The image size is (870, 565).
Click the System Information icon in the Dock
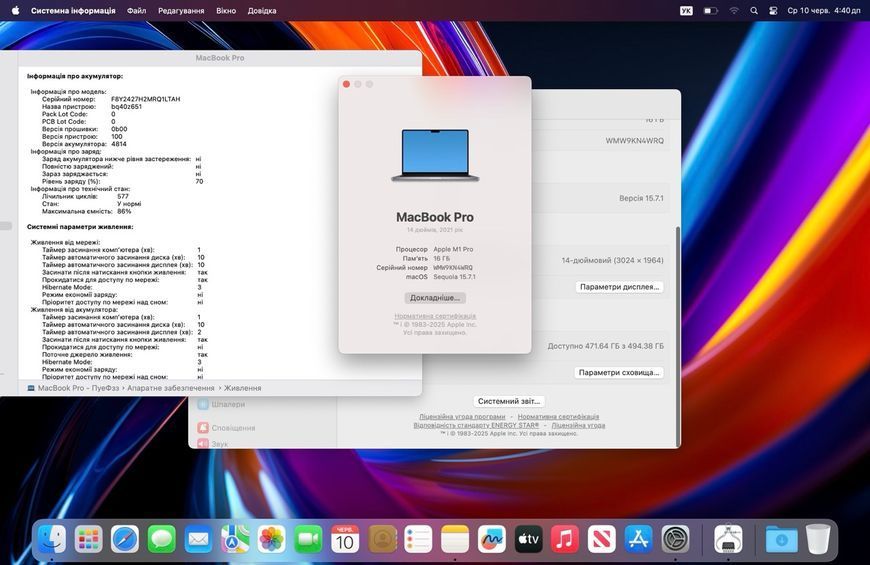pos(728,539)
